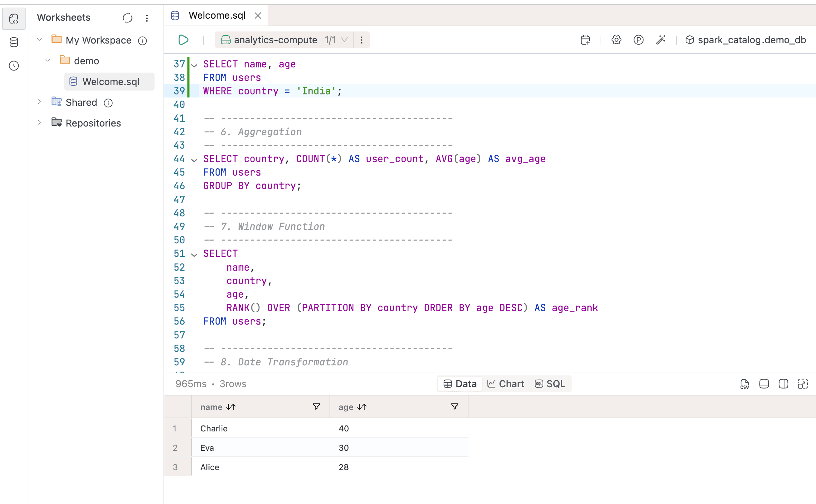Sort the results by the name column
The height and width of the screenshot is (504, 816).
231,407
